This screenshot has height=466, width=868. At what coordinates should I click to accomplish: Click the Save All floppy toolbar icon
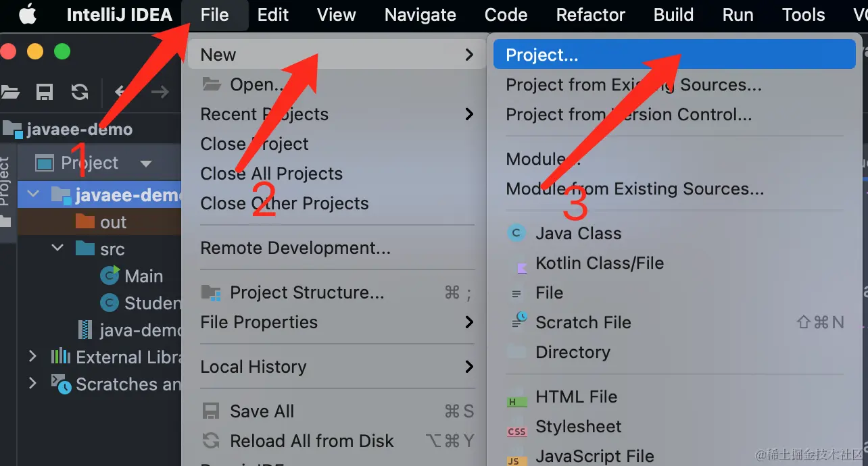[x=45, y=92]
